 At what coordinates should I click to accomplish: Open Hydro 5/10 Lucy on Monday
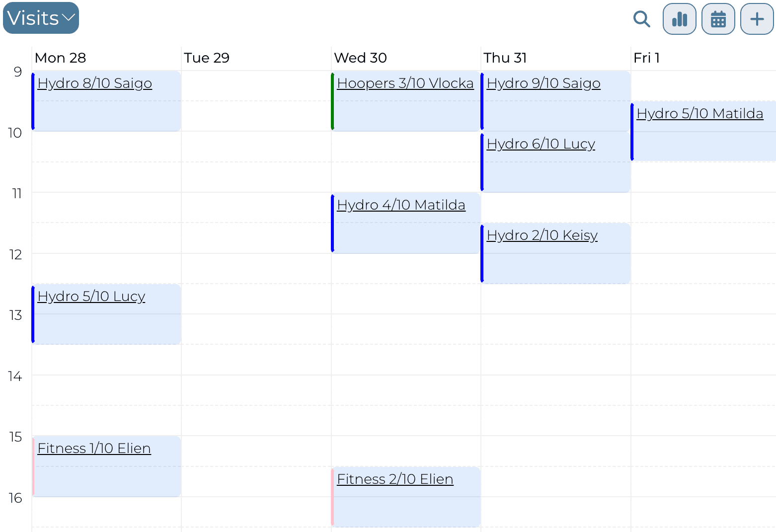tap(91, 296)
